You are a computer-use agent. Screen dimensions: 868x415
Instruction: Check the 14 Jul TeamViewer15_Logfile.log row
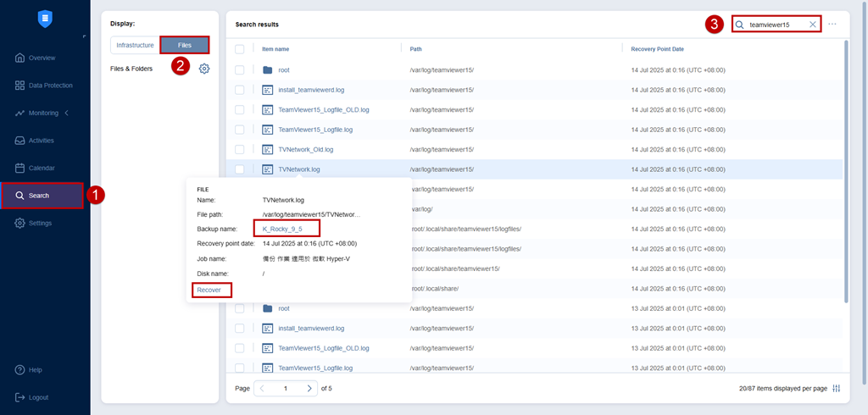pyautogui.click(x=240, y=130)
